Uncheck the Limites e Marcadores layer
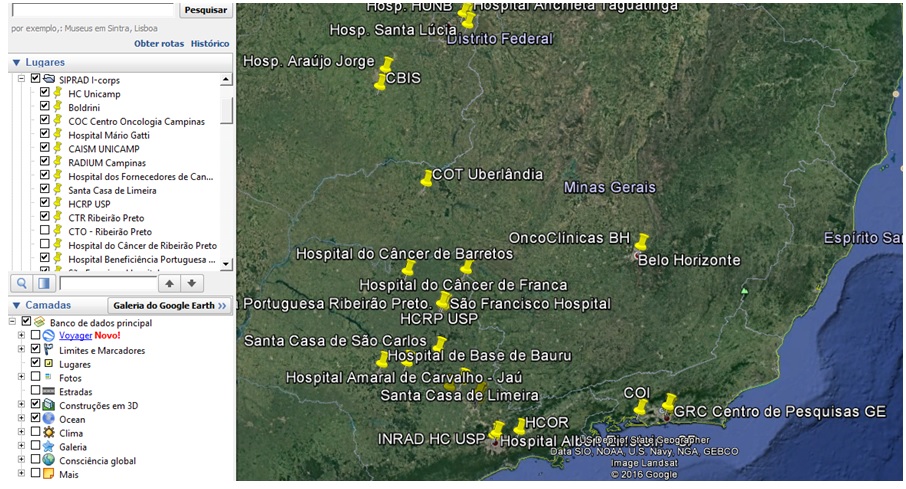Viewport: 906px width, 489px height. pyautogui.click(x=35, y=349)
